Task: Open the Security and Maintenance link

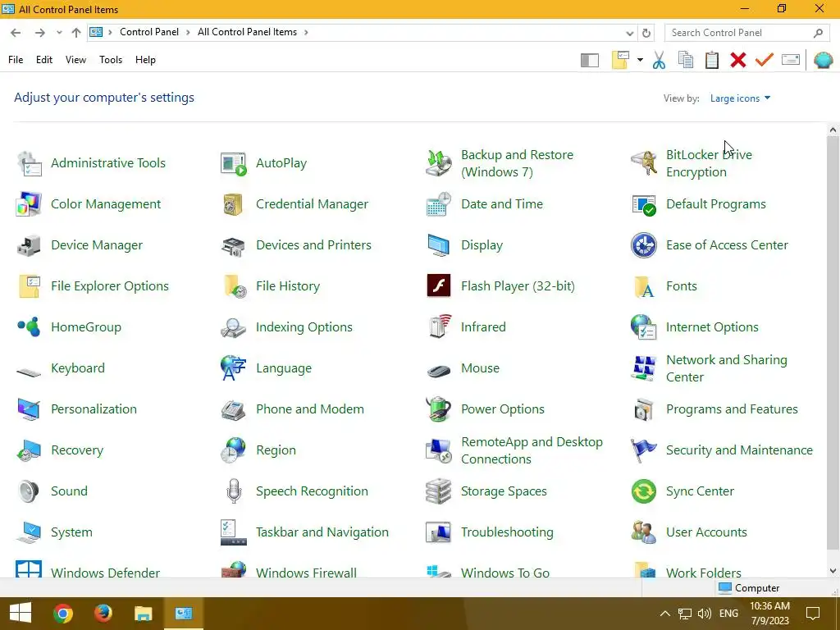Action: (739, 450)
